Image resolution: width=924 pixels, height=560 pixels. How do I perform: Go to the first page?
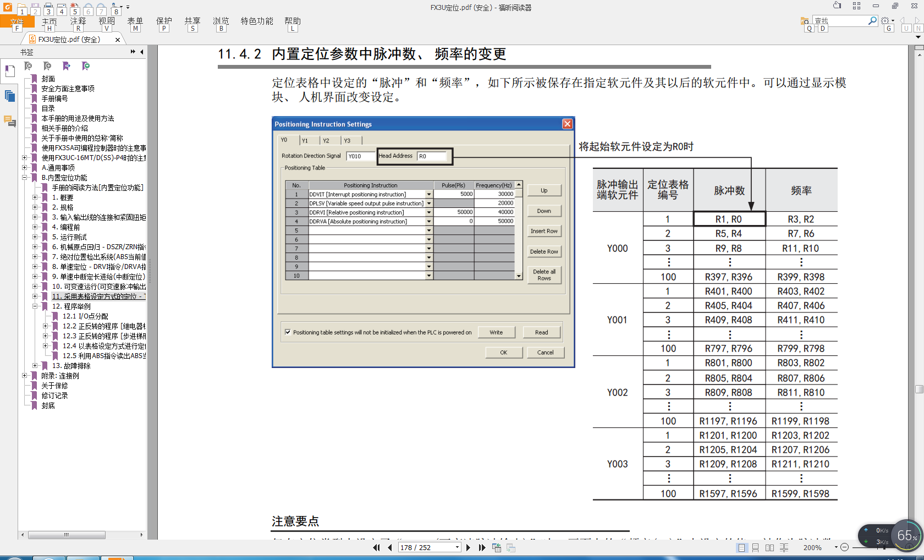click(376, 547)
